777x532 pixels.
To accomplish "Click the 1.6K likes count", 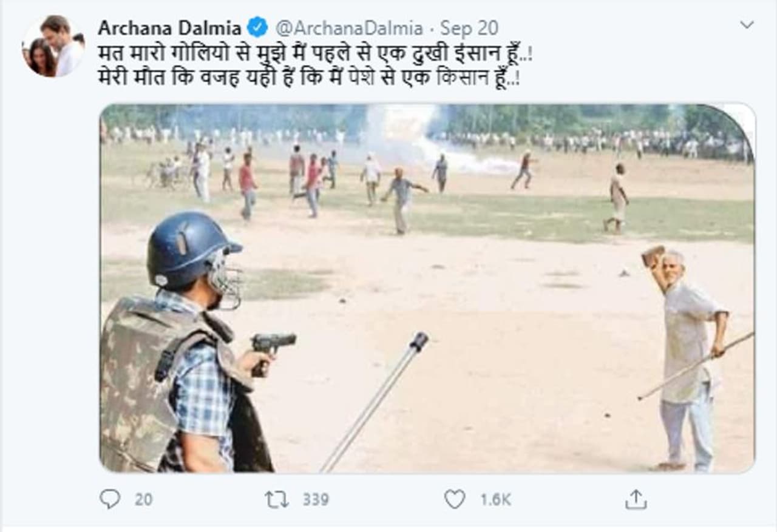I will [x=495, y=499].
